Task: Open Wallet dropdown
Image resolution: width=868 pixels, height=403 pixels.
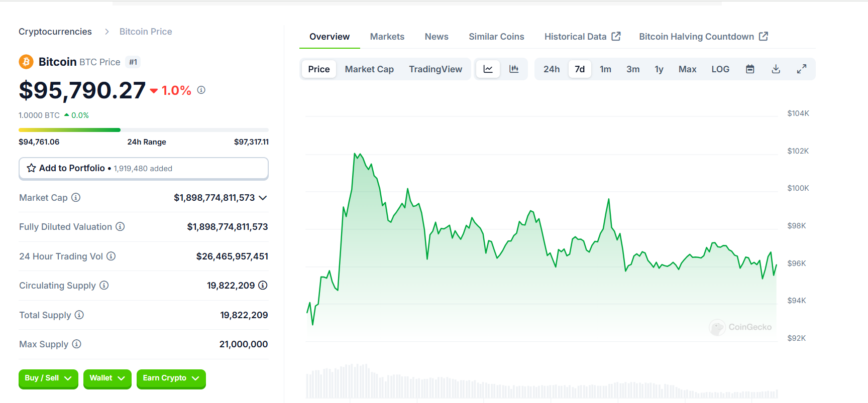Action: point(107,378)
